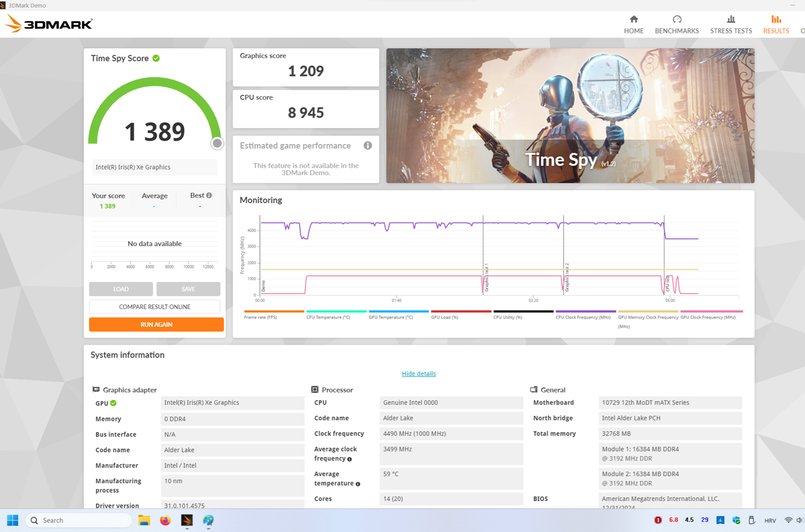Toggle GPU Clock Frequency legend item
805x532 pixels.
click(x=711, y=315)
